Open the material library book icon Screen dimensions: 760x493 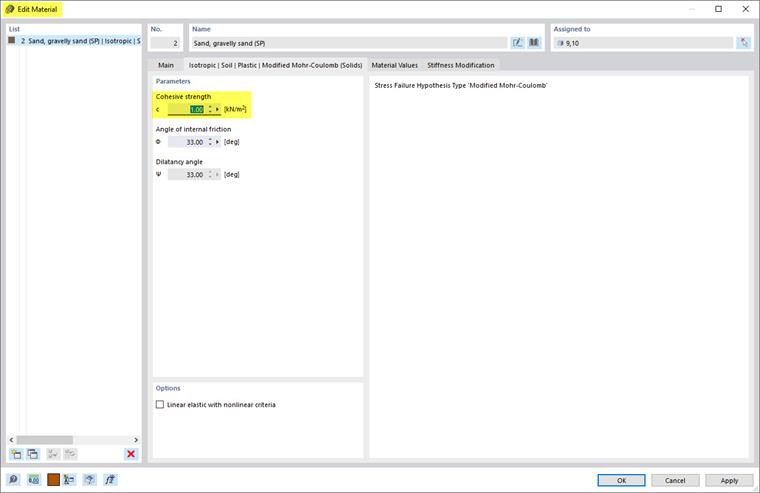pos(534,43)
